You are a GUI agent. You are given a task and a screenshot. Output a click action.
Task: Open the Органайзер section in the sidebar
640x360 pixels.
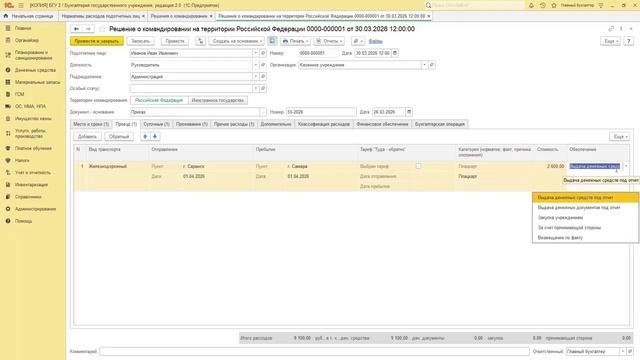point(27,40)
